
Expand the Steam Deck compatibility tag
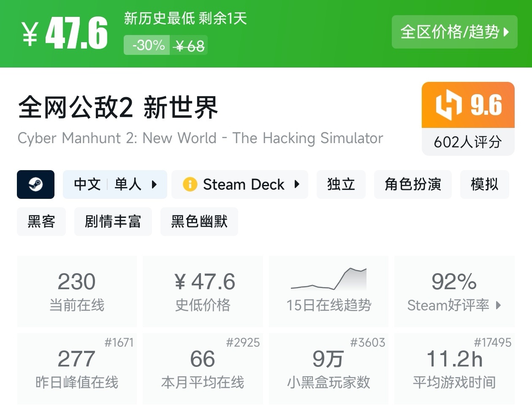[x=240, y=185]
